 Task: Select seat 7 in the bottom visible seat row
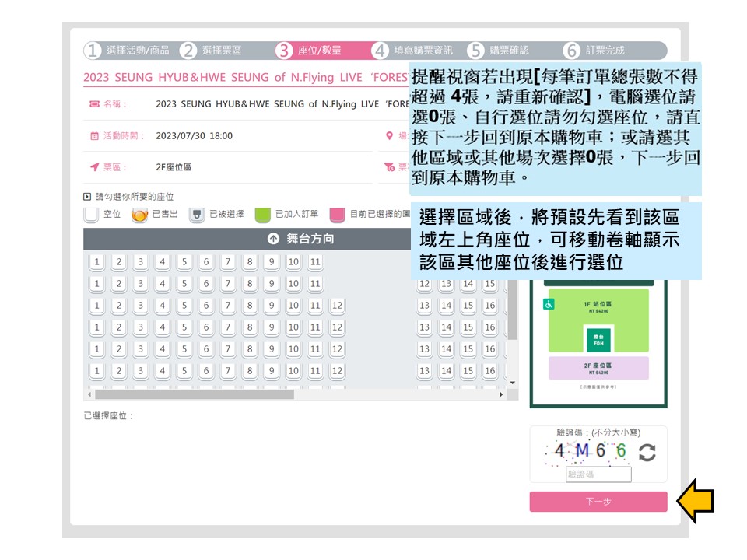pos(228,371)
